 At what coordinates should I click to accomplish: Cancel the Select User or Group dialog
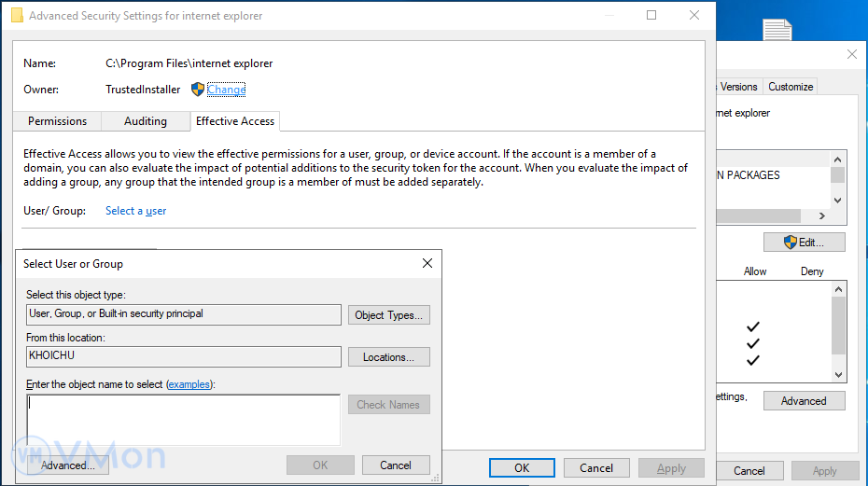[395, 465]
